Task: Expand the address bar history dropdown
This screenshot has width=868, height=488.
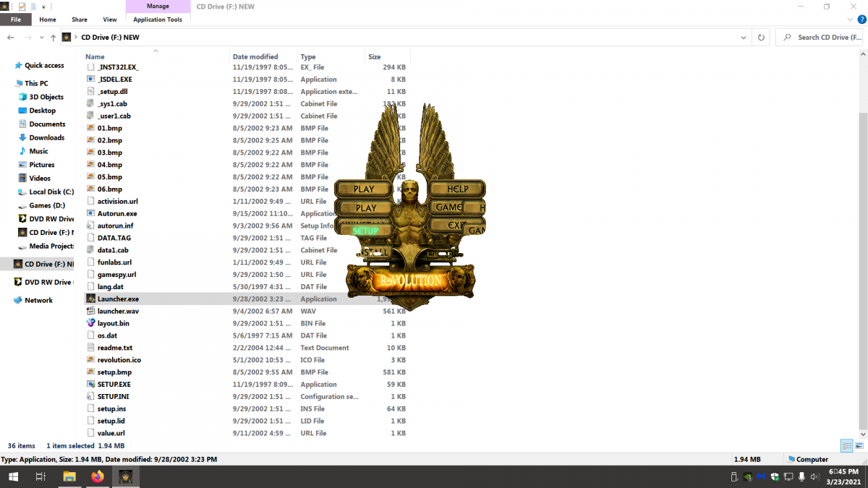Action: click(x=744, y=38)
